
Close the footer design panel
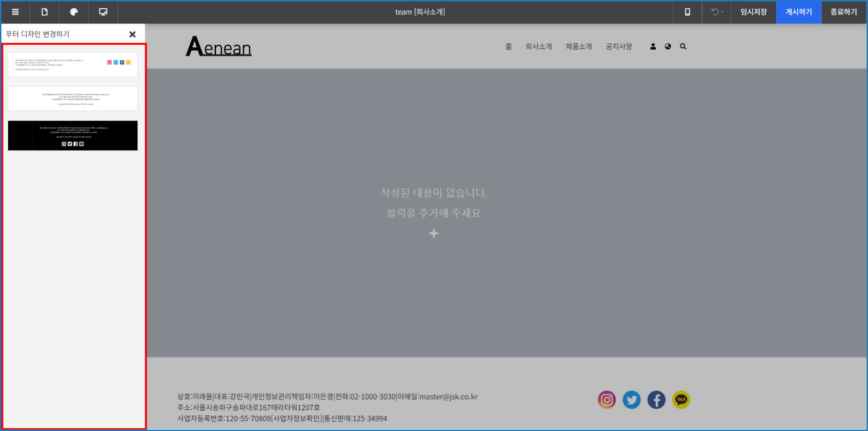pyautogui.click(x=132, y=34)
